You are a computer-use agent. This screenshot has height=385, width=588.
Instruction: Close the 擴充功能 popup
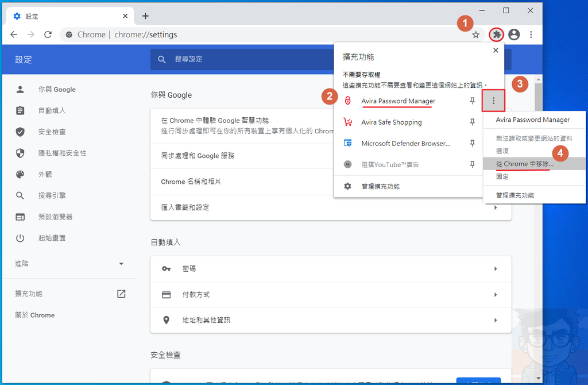tap(496, 51)
